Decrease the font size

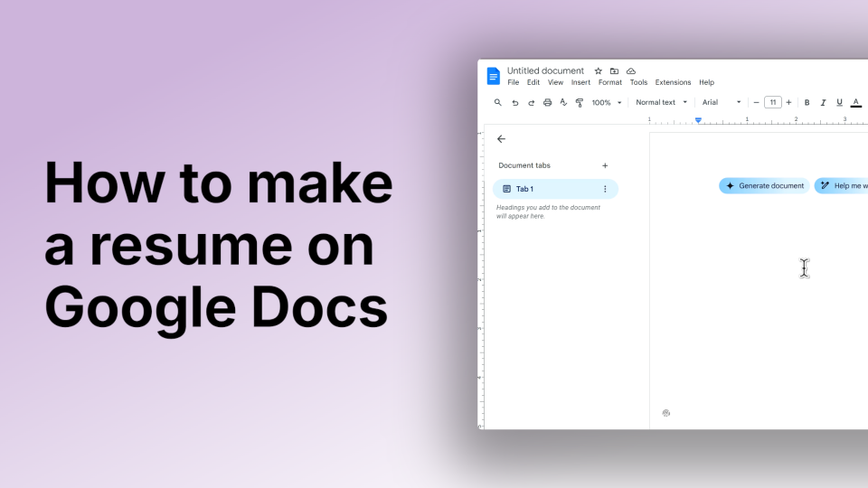756,102
